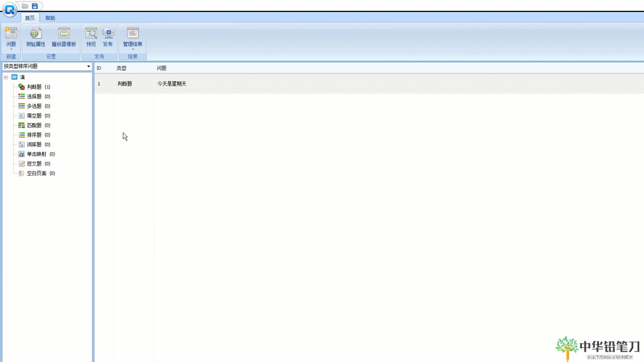
Task: Select the 今天是星期天 question row
Action: [172, 84]
